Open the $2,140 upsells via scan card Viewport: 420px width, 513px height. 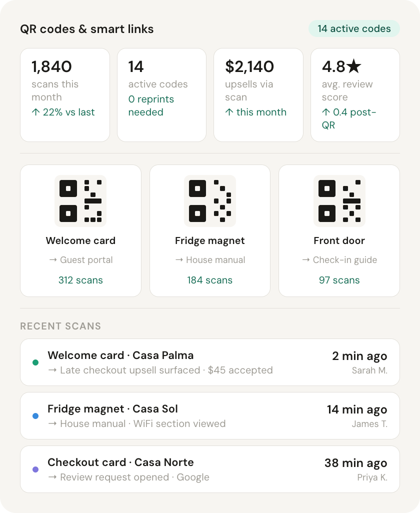258,95
